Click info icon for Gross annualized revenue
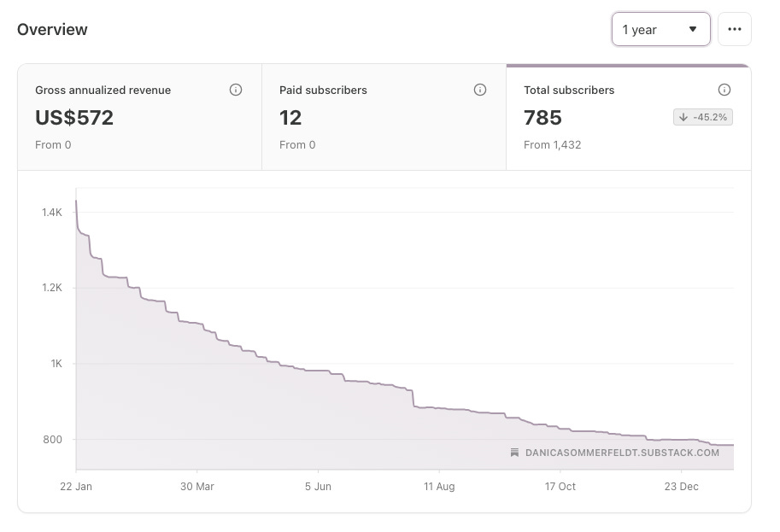 (236, 90)
